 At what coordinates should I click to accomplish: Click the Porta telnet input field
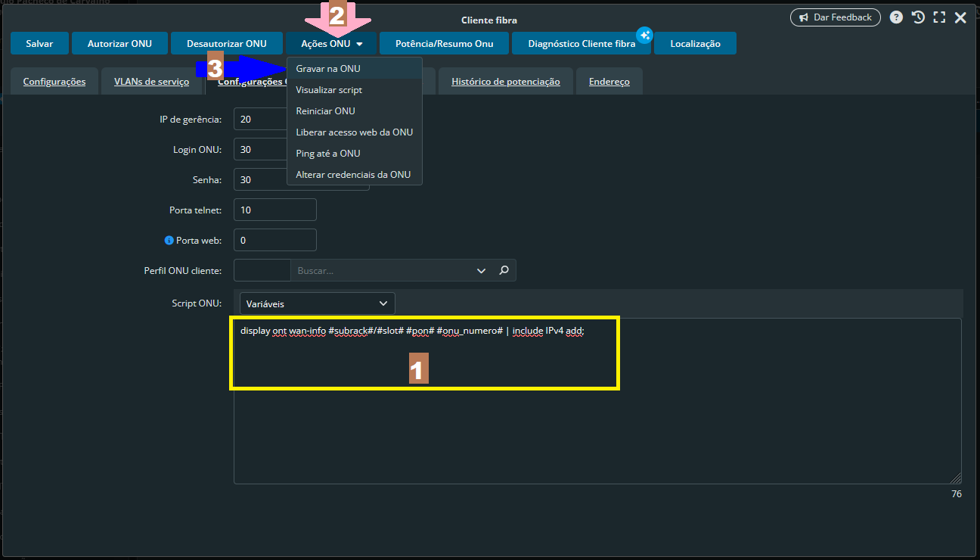pyautogui.click(x=275, y=210)
